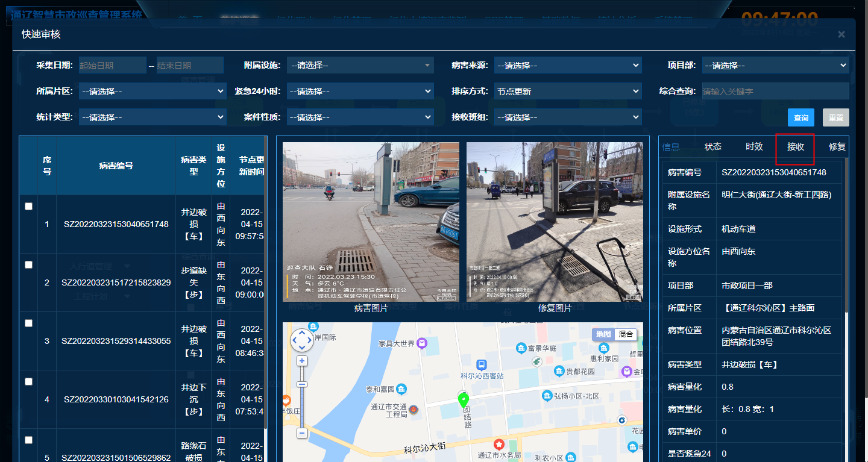The width and height of the screenshot is (868, 462).
Task: Open the 案件性质 dropdown
Action: click(x=360, y=117)
